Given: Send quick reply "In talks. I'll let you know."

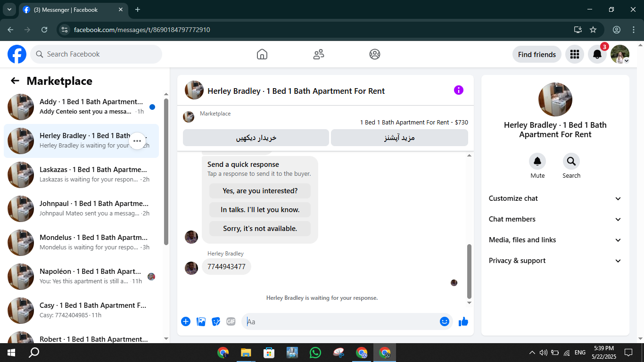Looking at the screenshot, I should (260, 210).
